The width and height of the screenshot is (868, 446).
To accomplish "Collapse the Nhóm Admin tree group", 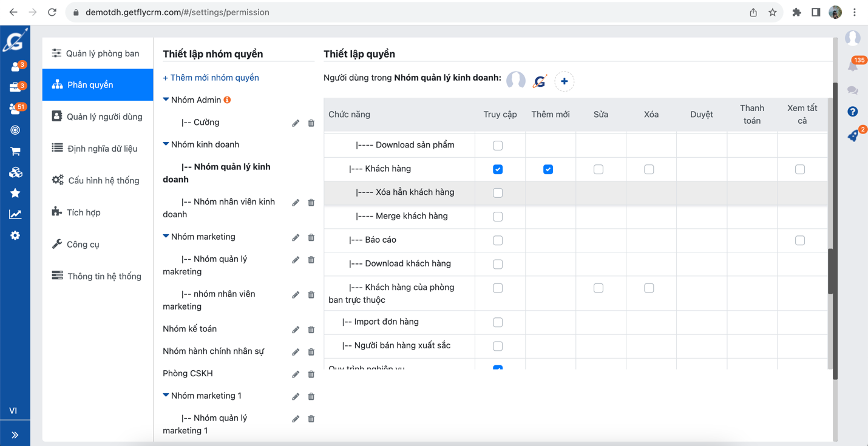I will pyautogui.click(x=166, y=100).
